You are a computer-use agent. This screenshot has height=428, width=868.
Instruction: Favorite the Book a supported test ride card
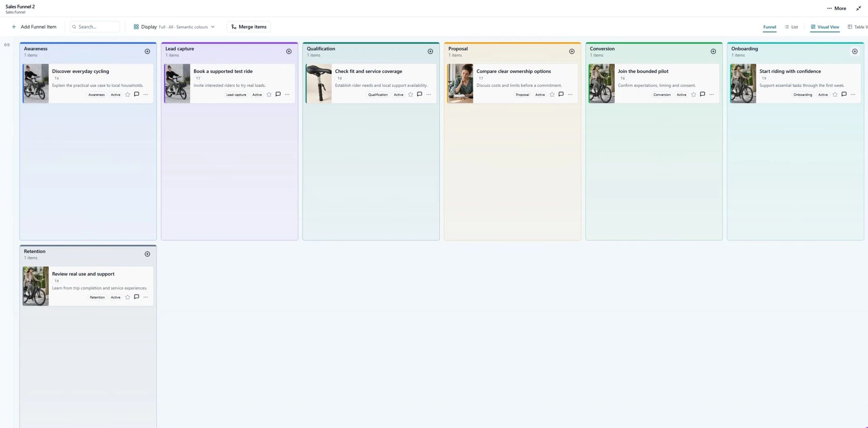click(x=269, y=94)
